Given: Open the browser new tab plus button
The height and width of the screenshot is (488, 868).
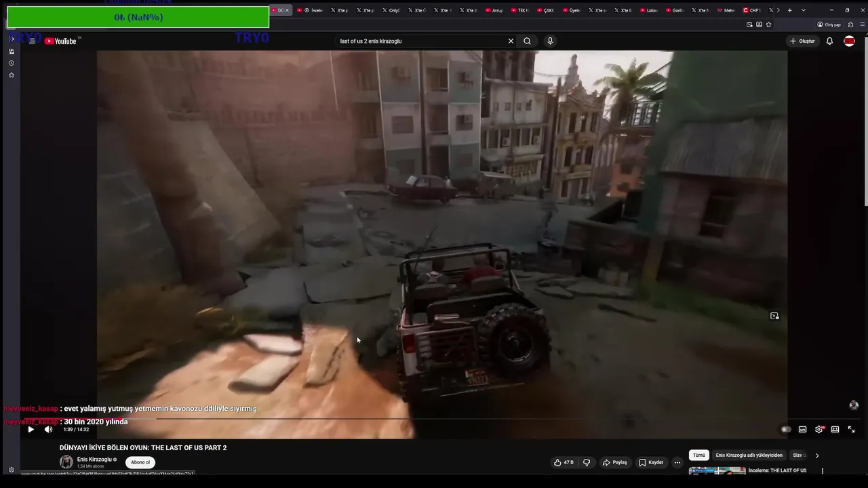Looking at the screenshot, I should coord(789,10).
